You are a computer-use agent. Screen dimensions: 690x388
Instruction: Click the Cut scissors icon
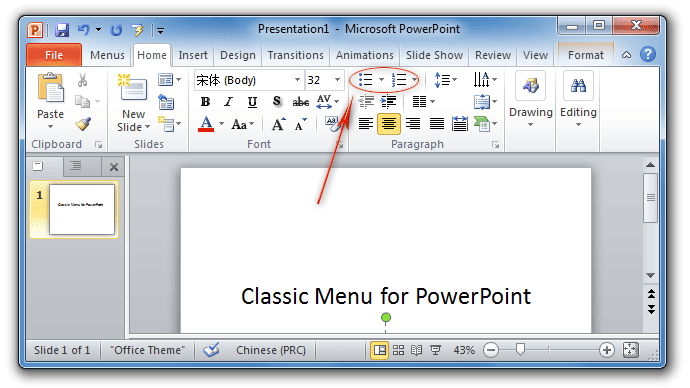point(82,80)
